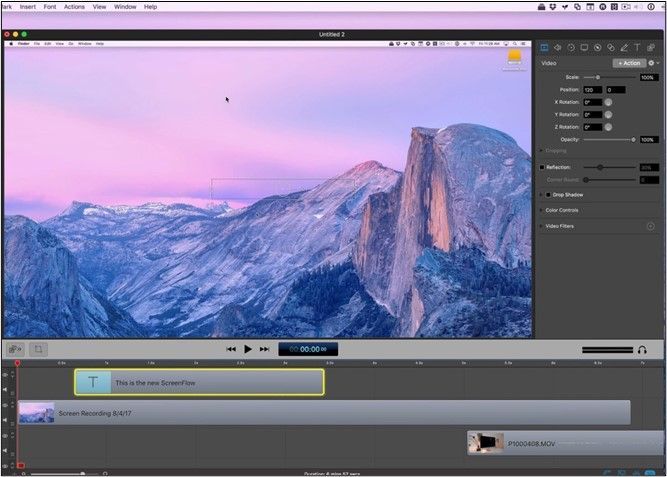667x477 pixels.
Task: Open the Annotations pencil icon tab
Action: click(624, 47)
